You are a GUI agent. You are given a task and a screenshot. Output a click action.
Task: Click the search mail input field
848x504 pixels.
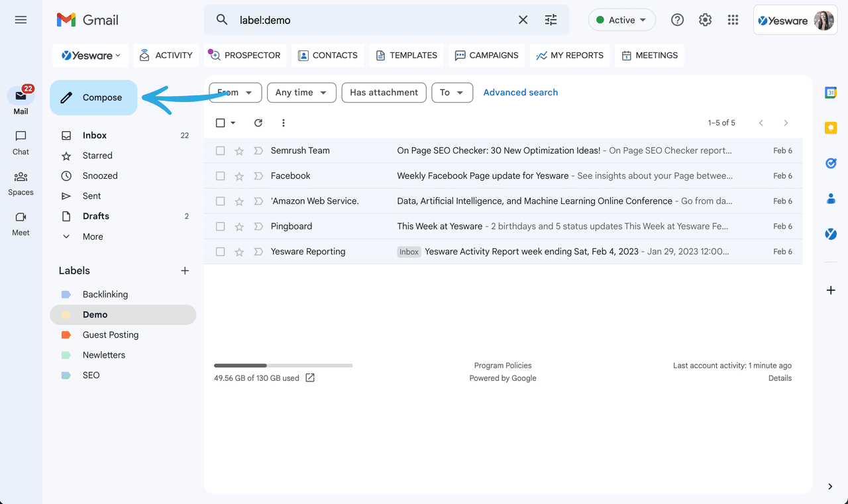point(371,20)
